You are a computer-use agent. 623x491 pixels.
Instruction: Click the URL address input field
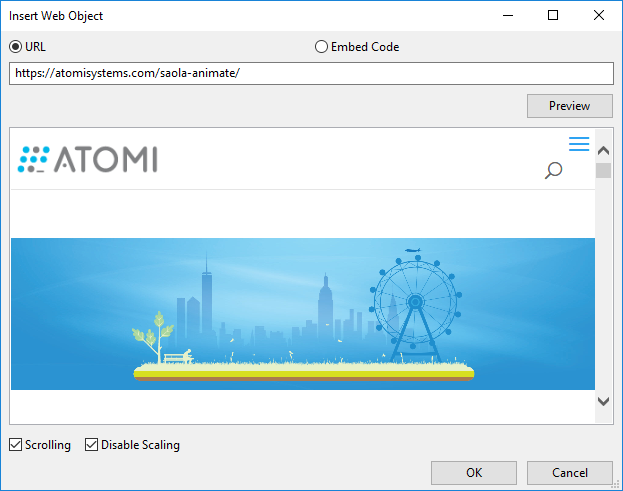click(311, 73)
